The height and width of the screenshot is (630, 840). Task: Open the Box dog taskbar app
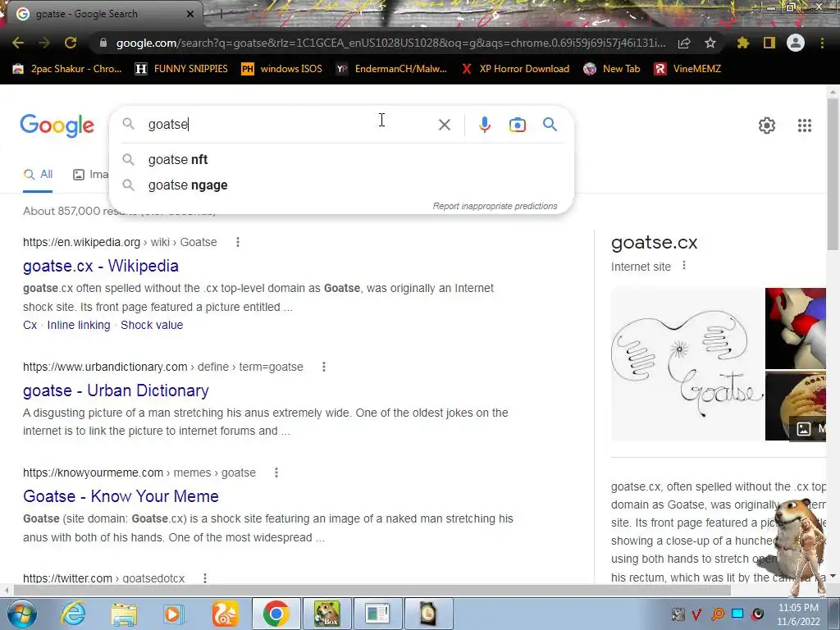(326, 614)
